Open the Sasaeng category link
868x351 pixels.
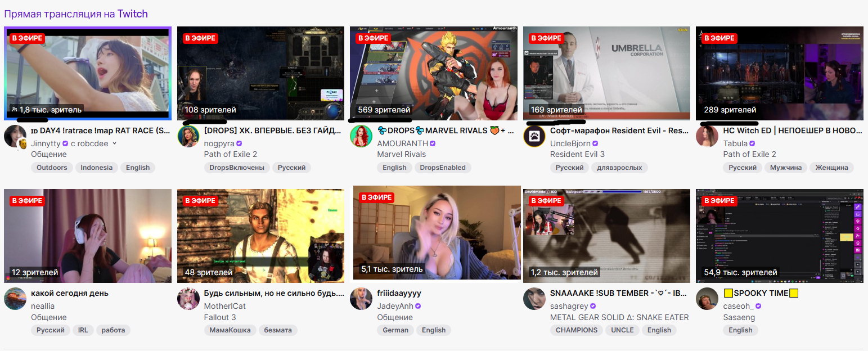click(739, 317)
